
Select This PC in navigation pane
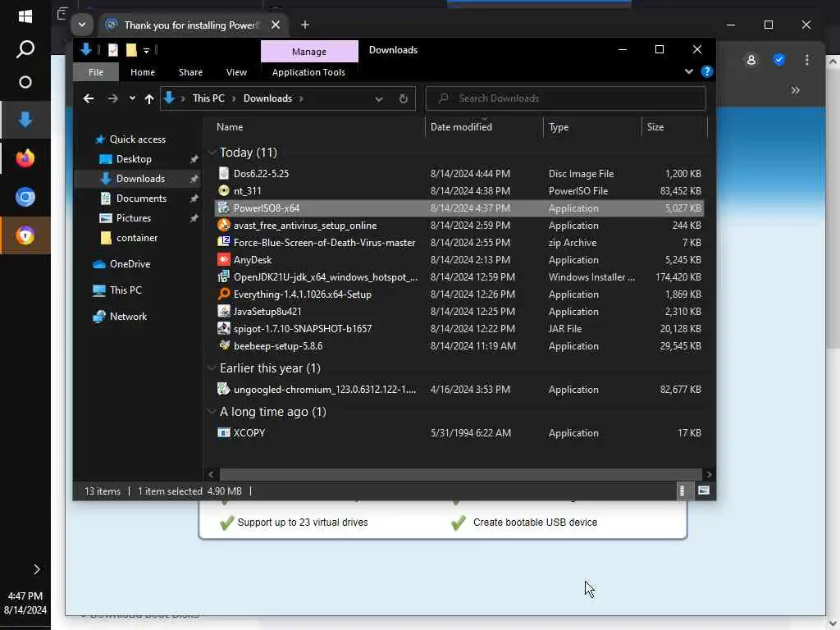click(126, 290)
